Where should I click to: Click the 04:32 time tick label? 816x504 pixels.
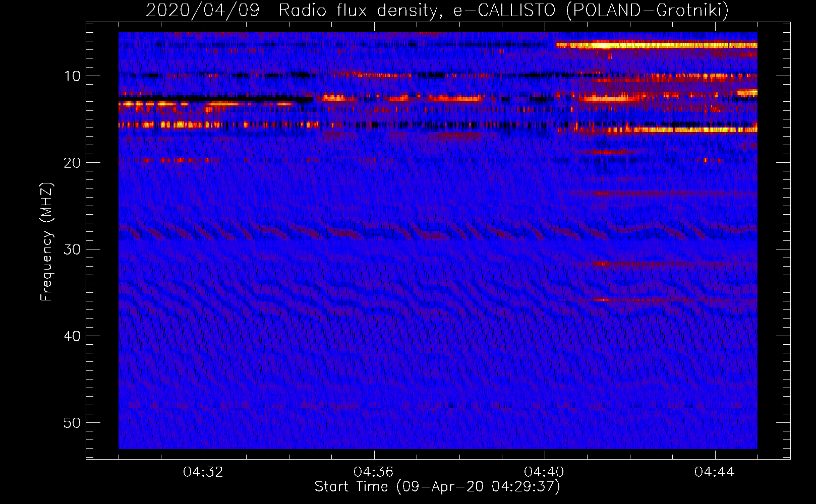(203, 472)
